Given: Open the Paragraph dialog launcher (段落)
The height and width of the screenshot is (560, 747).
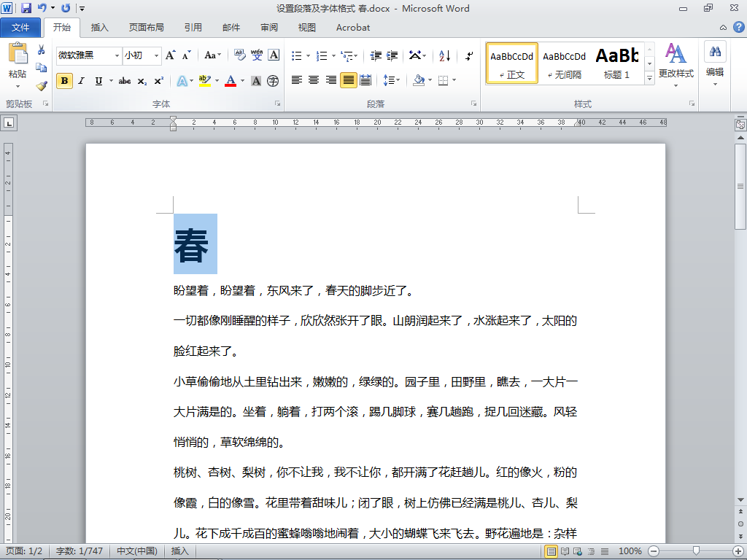Looking at the screenshot, I should (473, 104).
